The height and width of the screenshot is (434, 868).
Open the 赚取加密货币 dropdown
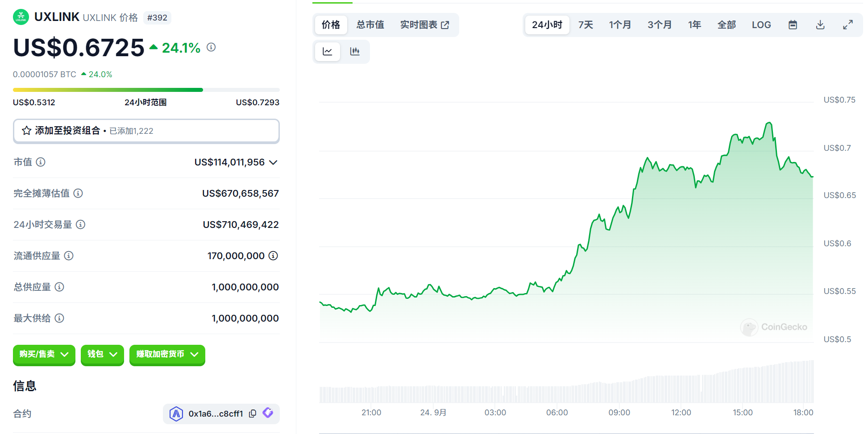pyautogui.click(x=167, y=355)
